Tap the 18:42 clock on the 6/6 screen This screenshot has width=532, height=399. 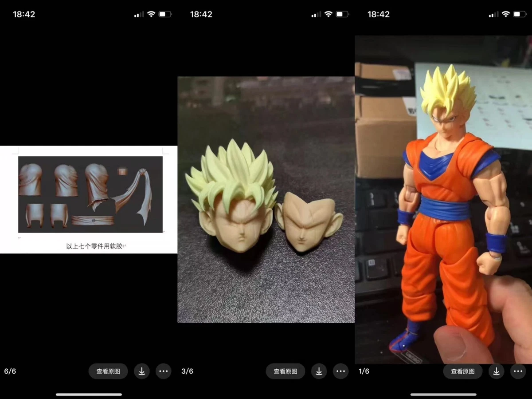(x=24, y=14)
